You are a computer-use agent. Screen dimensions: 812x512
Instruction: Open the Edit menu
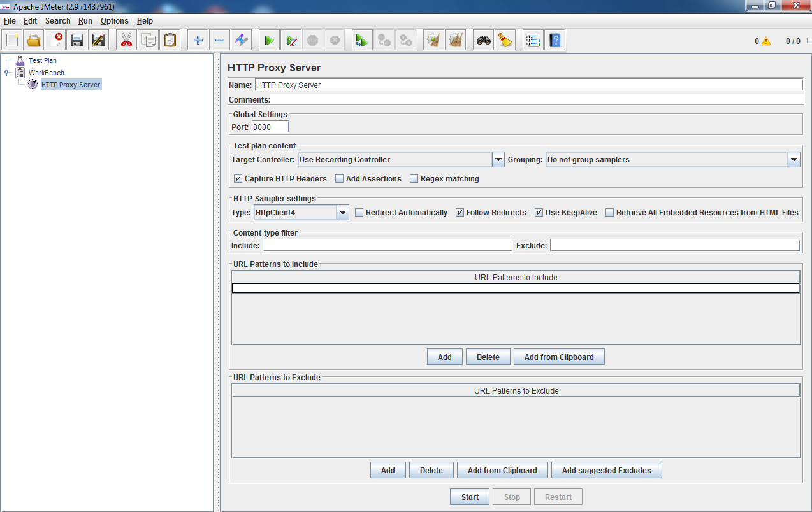30,21
